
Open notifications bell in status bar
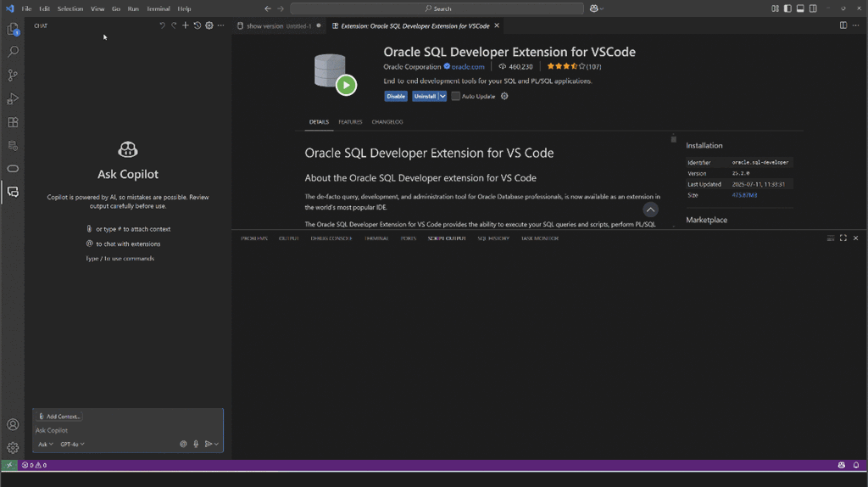(x=856, y=465)
